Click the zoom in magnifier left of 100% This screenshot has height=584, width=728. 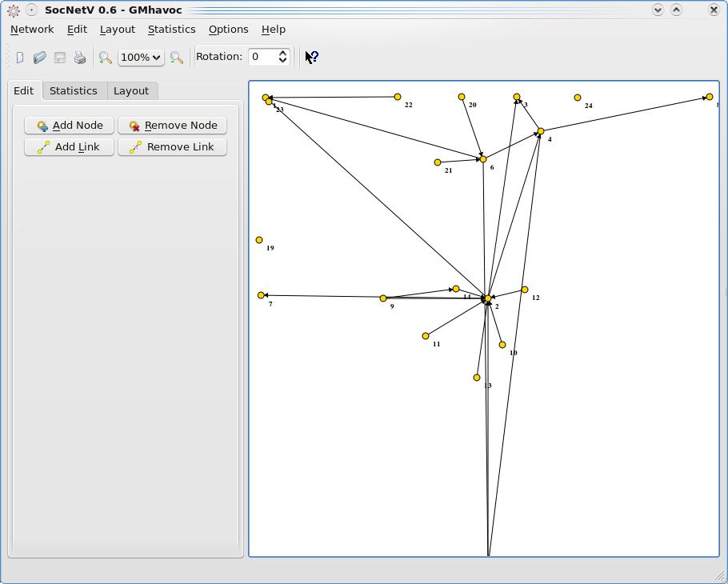105,58
